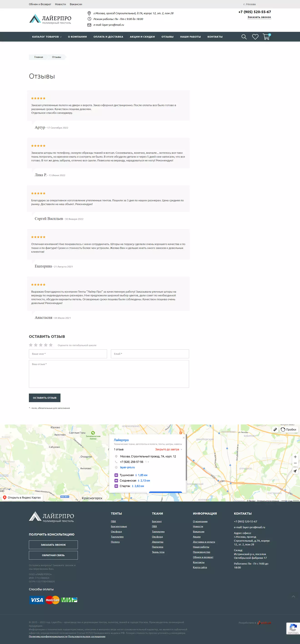
Task: Click the map geolocation arrow icon
Action: [295, 471]
